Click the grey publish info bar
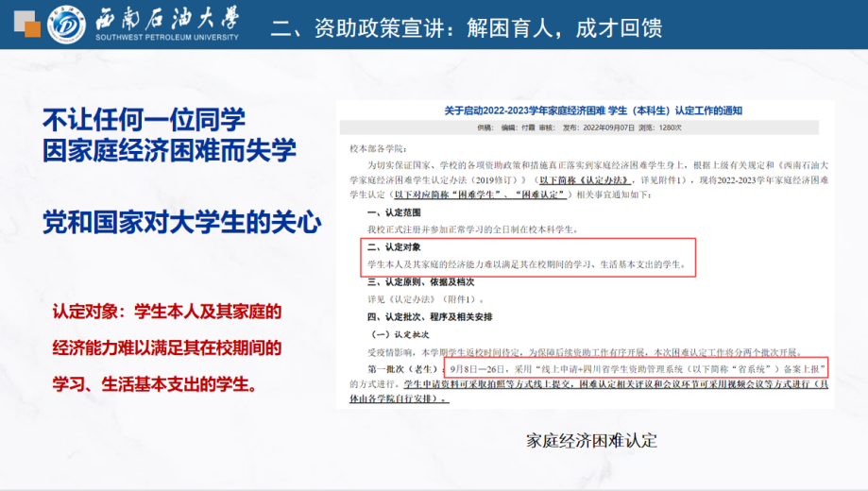868x491 pixels. point(579,126)
